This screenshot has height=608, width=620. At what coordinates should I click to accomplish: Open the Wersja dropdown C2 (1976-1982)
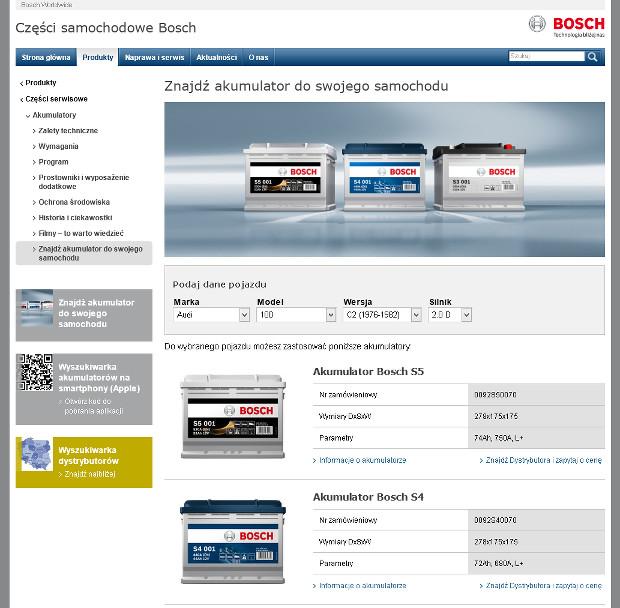click(x=382, y=315)
